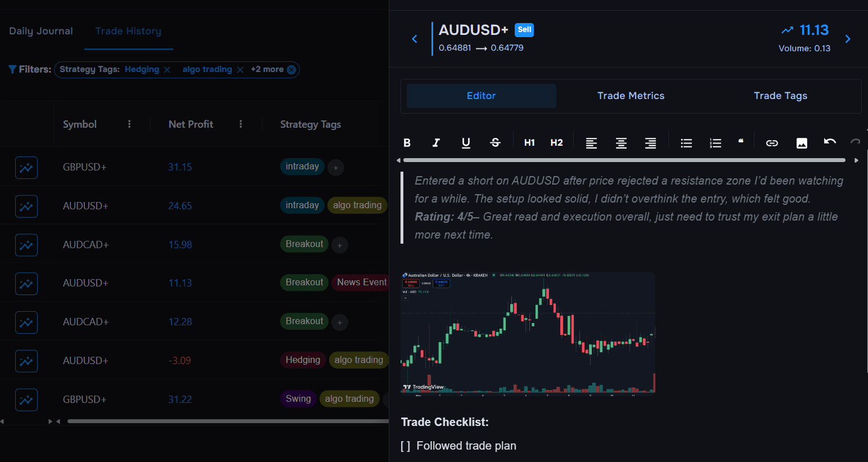Add a tag to the GBPUSD+ intraday trade
The image size is (868, 462).
(336, 167)
